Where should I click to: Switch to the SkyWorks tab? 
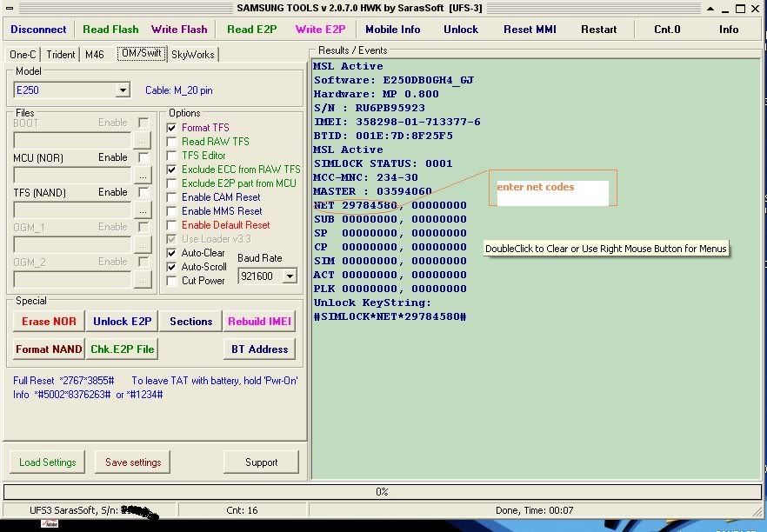(x=193, y=54)
